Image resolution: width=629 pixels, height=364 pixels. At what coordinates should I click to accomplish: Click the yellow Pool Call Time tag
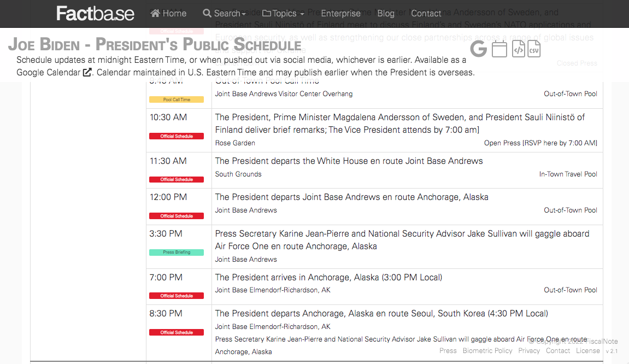[177, 99]
